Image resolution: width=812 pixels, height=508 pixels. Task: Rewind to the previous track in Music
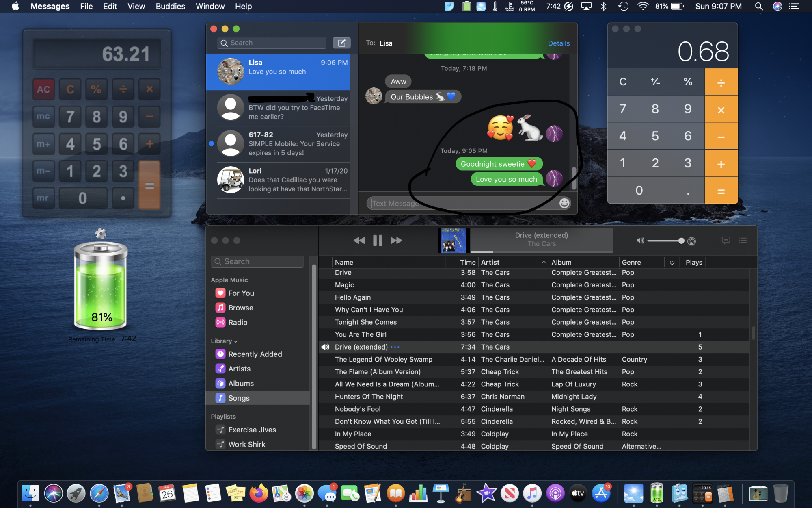point(359,241)
